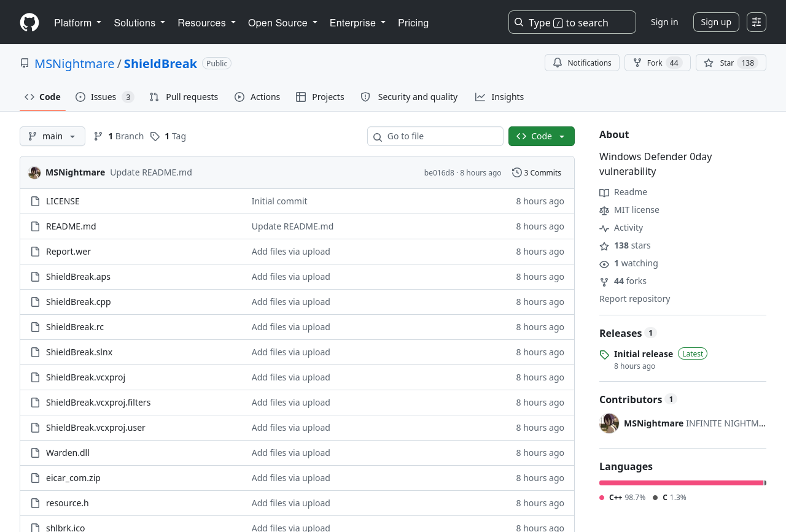Screen dimensions: 786x532
Task: Open the Initial release link
Action: 644,353
